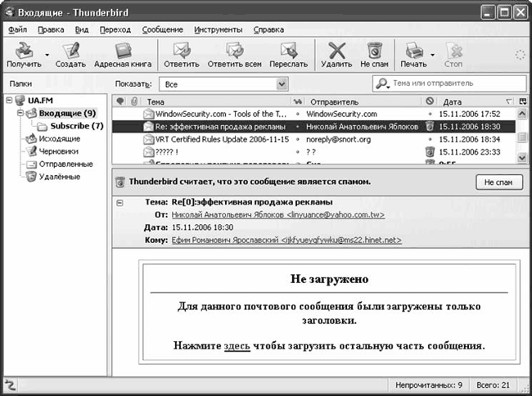The height and width of the screenshot is (396, 532).
Task: Open the column picker icon
Action: click(x=522, y=101)
